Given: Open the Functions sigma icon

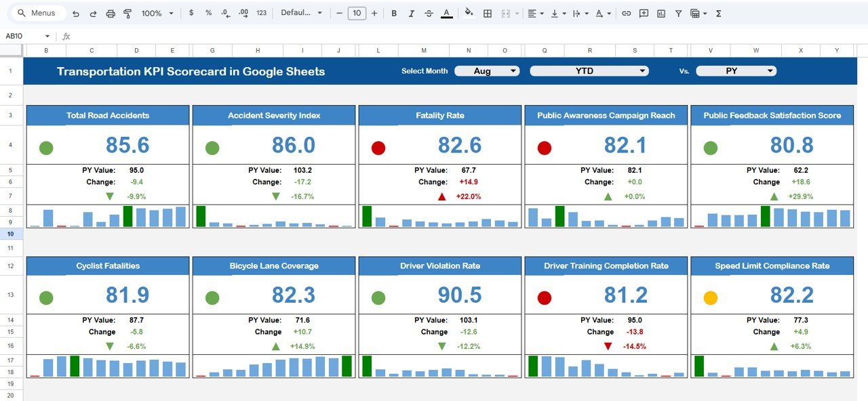Looking at the screenshot, I should [x=717, y=13].
